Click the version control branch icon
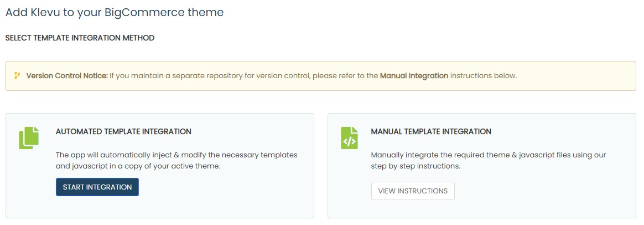This screenshot has width=644, height=225. pyautogui.click(x=17, y=76)
